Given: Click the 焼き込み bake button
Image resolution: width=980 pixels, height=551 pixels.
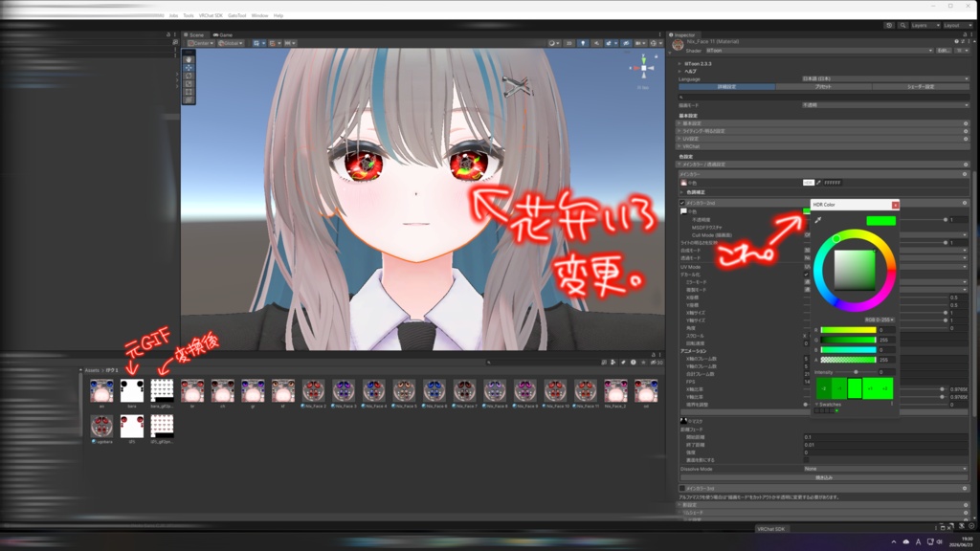Looking at the screenshot, I should (824, 477).
